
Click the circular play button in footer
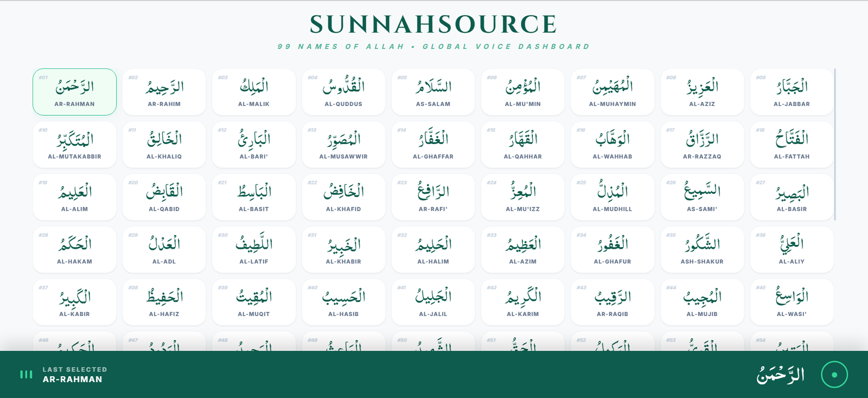click(x=834, y=375)
